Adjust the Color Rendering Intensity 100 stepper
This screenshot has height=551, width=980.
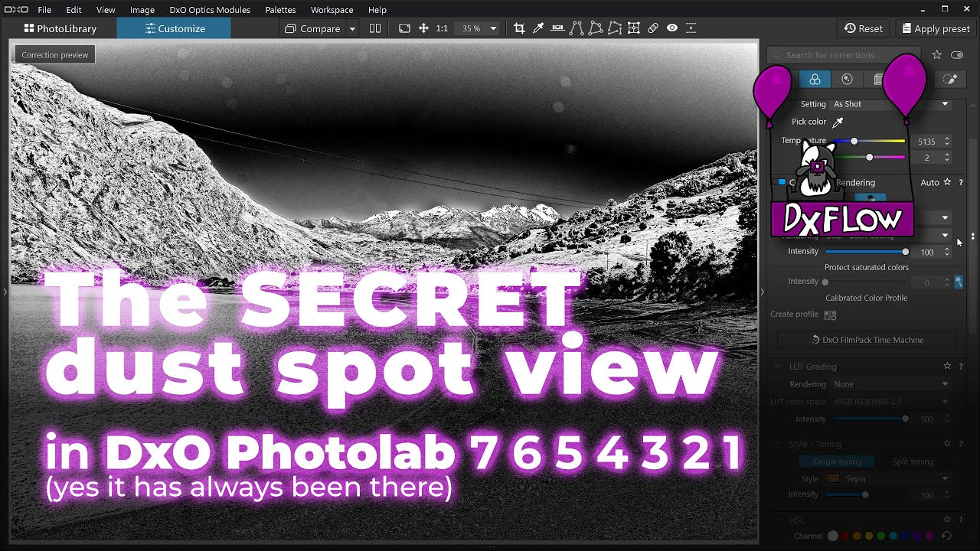tap(947, 252)
